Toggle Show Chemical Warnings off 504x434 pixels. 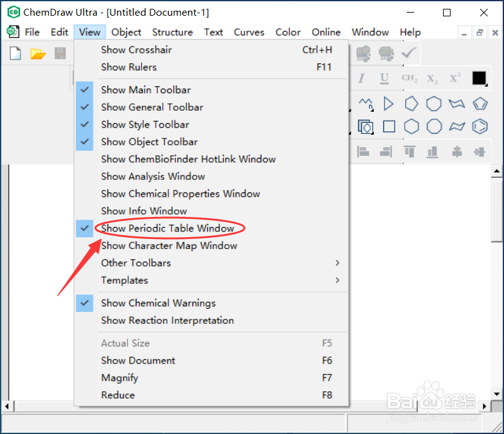(x=212, y=303)
